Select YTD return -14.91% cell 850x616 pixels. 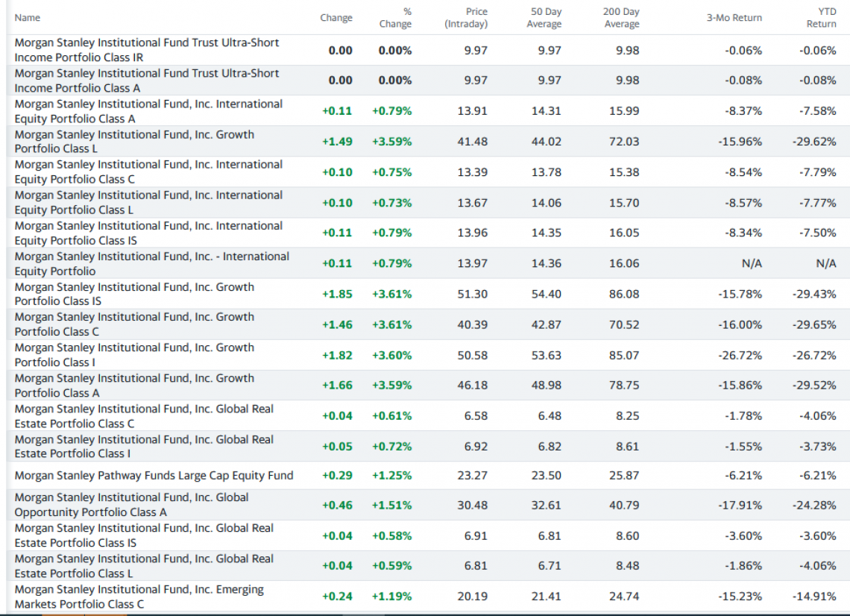tap(814, 597)
